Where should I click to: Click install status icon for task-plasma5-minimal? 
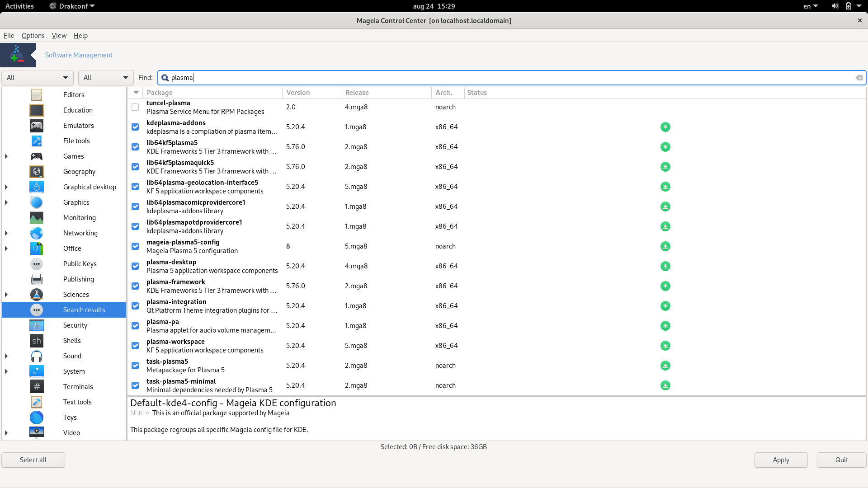click(665, 385)
